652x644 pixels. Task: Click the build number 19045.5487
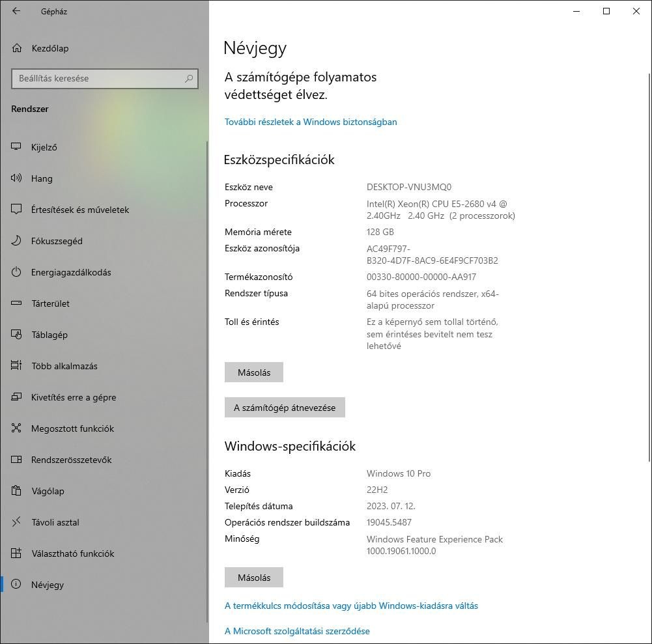[389, 523]
